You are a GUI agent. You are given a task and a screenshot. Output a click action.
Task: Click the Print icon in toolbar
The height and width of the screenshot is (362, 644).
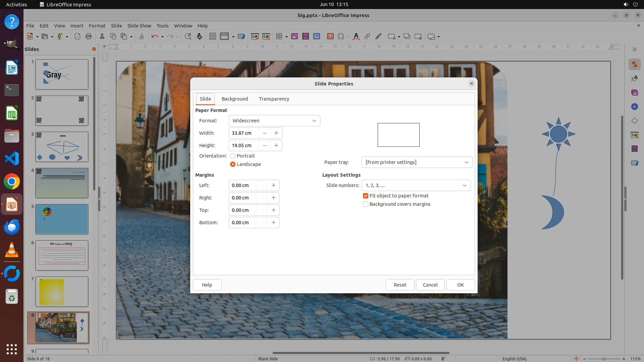(x=89, y=37)
